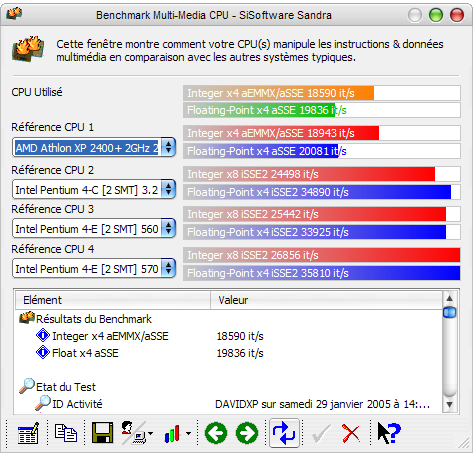Open the Référence CPU 4 Pentium 4-E 570 combo
Viewport: 473px width, 453px height.
[x=94, y=268]
